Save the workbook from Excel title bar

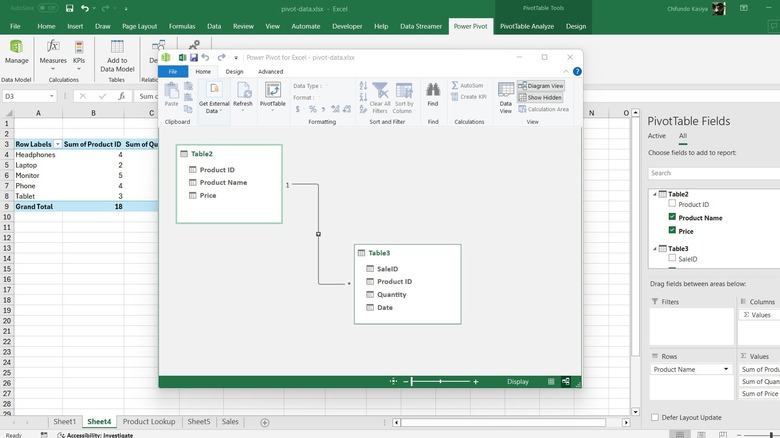pos(69,8)
